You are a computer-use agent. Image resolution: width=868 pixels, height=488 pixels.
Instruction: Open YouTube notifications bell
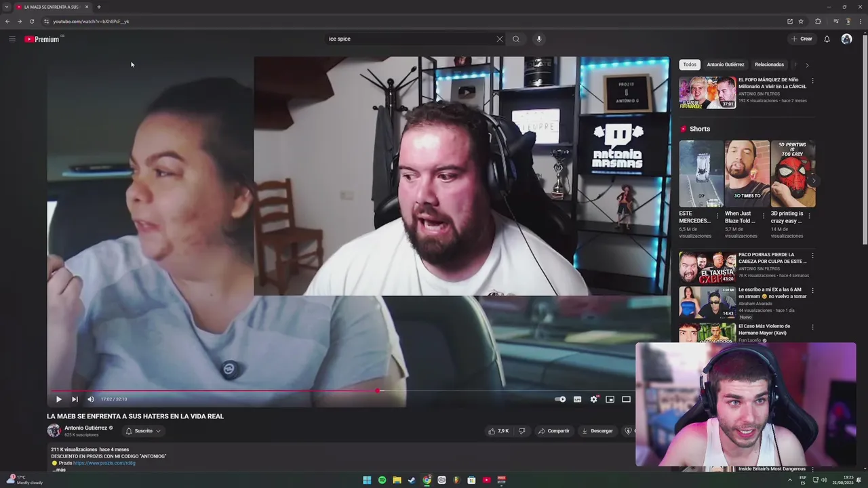[x=827, y=39]
